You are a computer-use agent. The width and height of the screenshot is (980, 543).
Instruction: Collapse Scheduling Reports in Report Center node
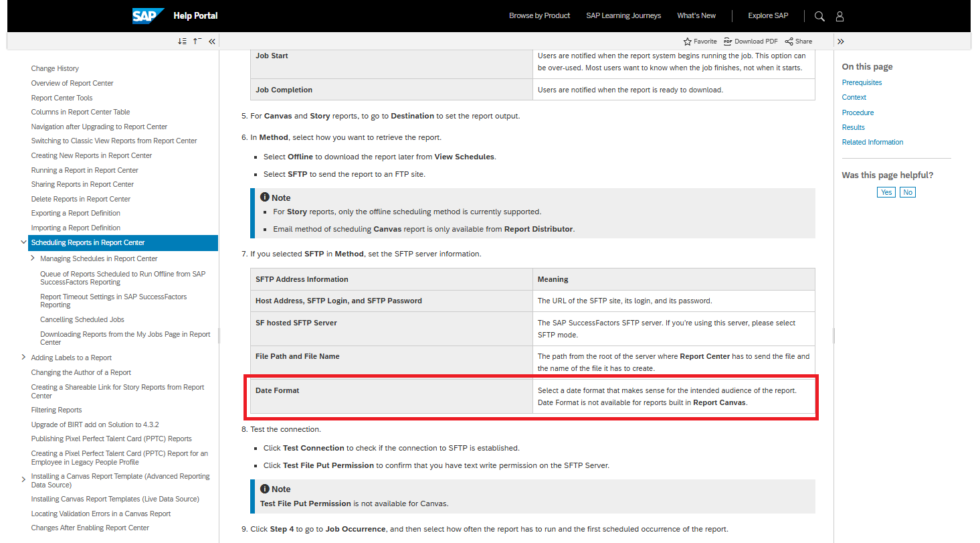pos(24,242)
